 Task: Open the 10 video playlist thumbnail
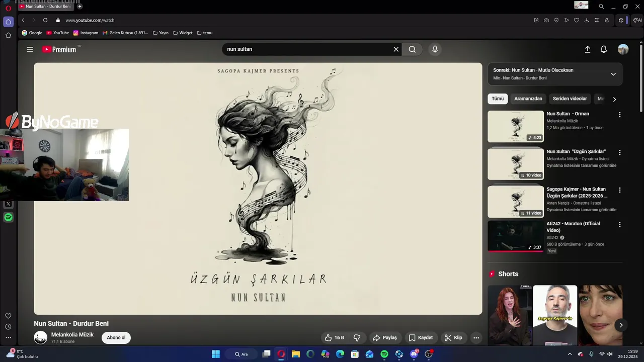coord(516,164)
